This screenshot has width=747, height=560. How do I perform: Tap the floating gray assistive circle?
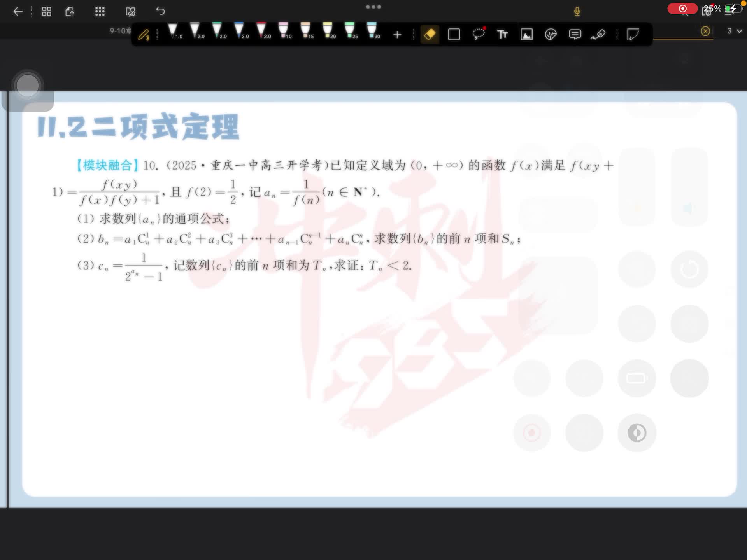(x=28, y=86)
